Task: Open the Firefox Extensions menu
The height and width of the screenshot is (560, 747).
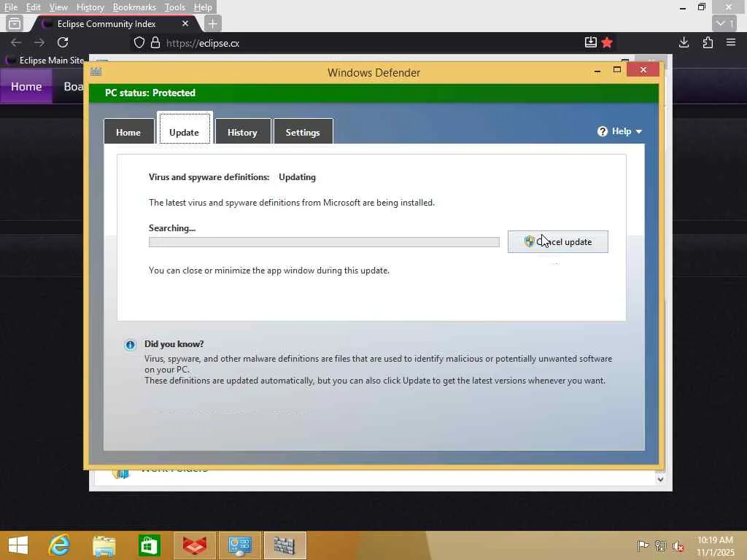Action: pyautogui.click(x=708, y=42)
